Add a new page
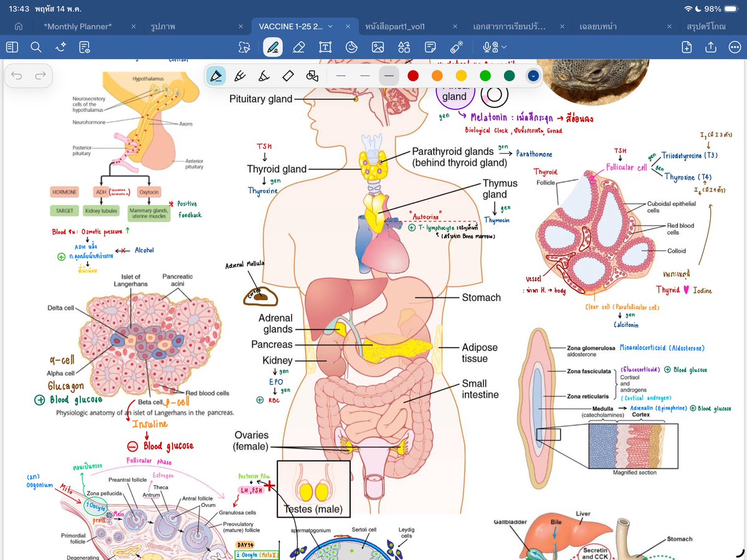 click(x=687, y=47)
